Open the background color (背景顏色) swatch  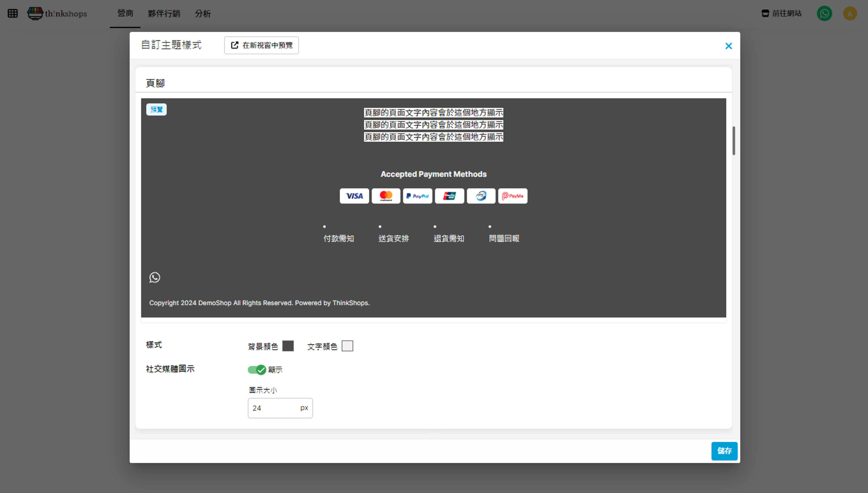click(288, 346)
